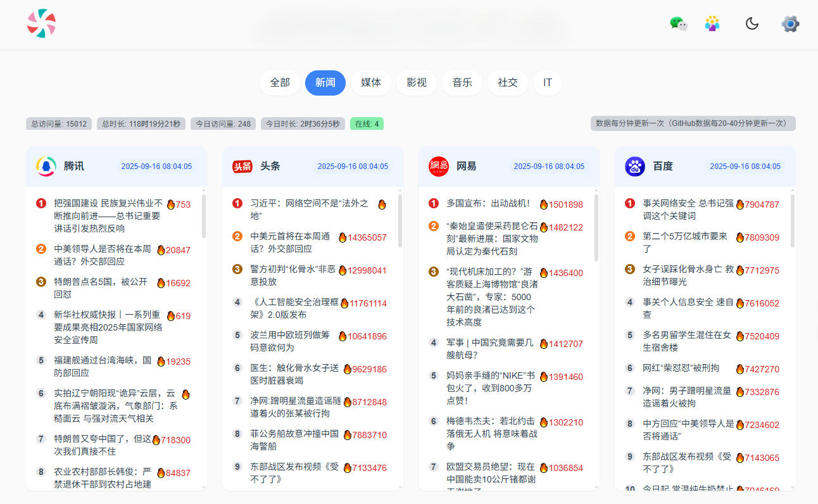Open Toutiao headline 菲公务船故意冲撞中国海警船
Screen dimensions: 818x504
pos(294,440)
